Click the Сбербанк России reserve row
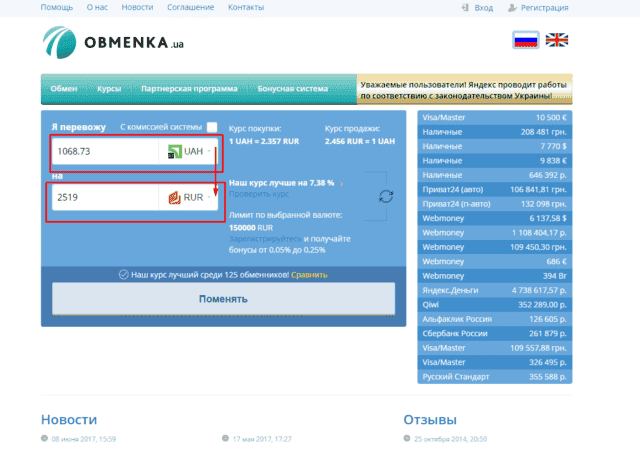 495,334
